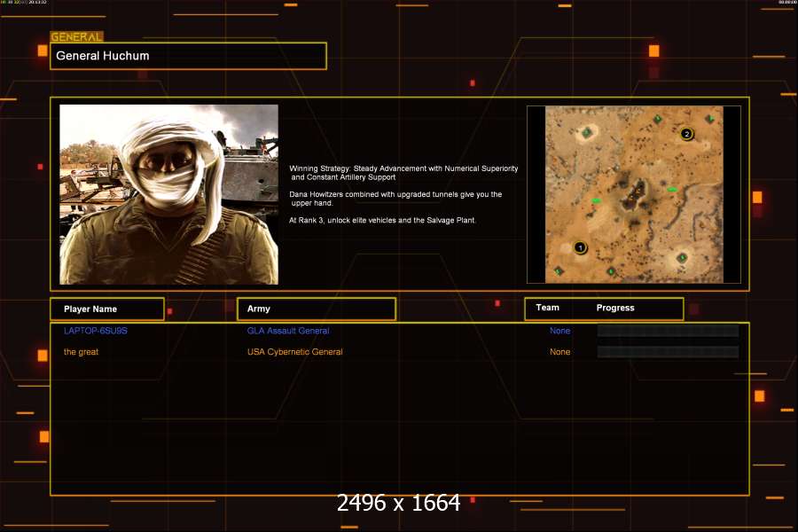The image size is (798, 532).
Task: Click start position marker 2 on the minimap
Action: (x=686, y=135)
